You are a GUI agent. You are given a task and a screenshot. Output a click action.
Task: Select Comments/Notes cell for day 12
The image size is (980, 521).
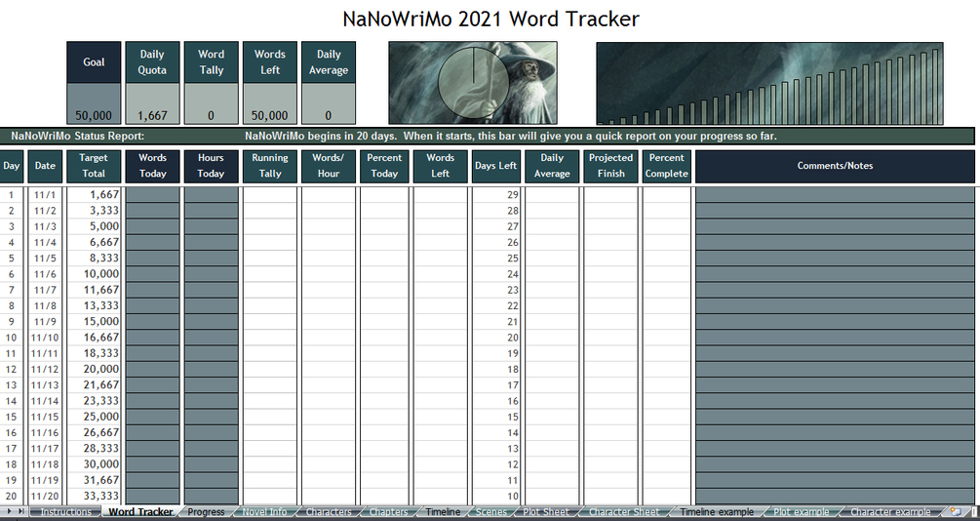pyautogui.click(x=835, y=369)
